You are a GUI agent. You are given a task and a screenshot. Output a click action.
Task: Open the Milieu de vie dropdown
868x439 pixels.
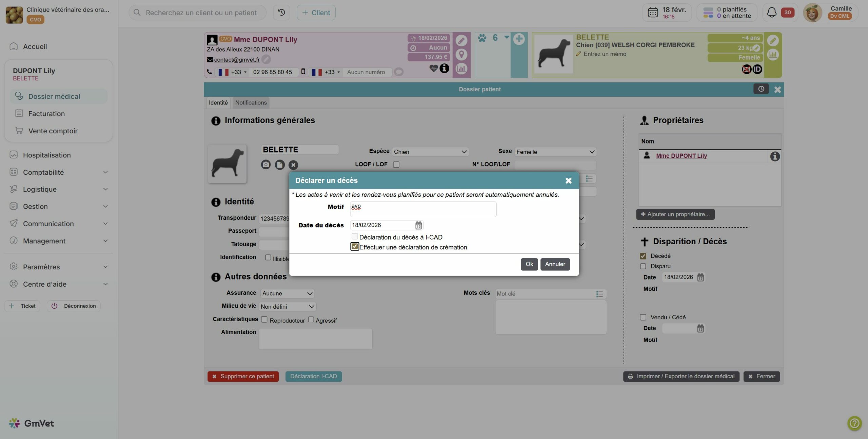[287, 307]
